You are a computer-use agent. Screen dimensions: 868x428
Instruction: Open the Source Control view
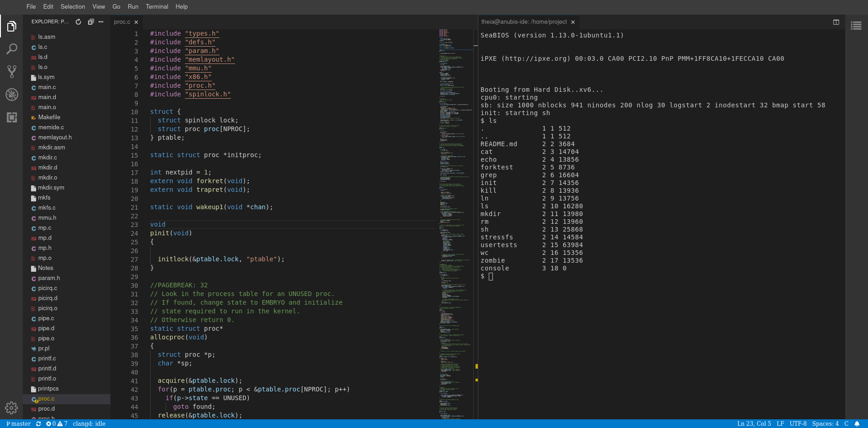(x=12, y=71)
